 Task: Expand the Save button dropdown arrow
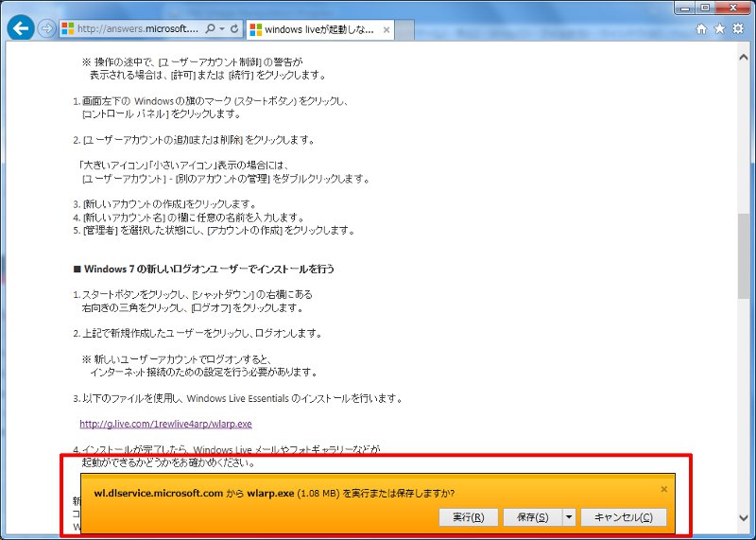[x=569, y=517]
